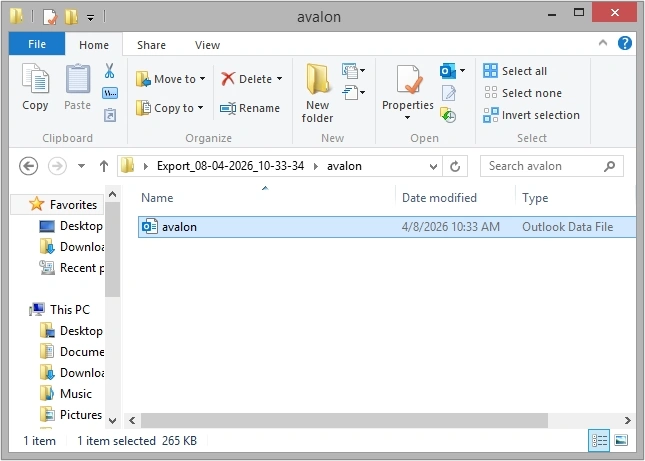Image resolution: width=645 pixels, height=461 pixels.
Task: Sort by Date modified column header
Action: (x=455, y=198)
